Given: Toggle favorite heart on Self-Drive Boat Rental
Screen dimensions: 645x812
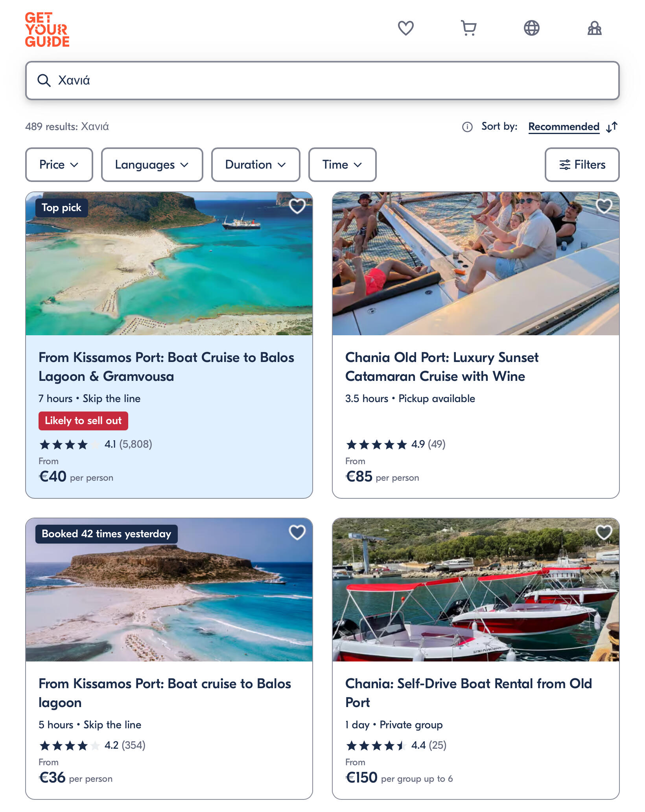Looking at the screenshot, I should 604,533.
